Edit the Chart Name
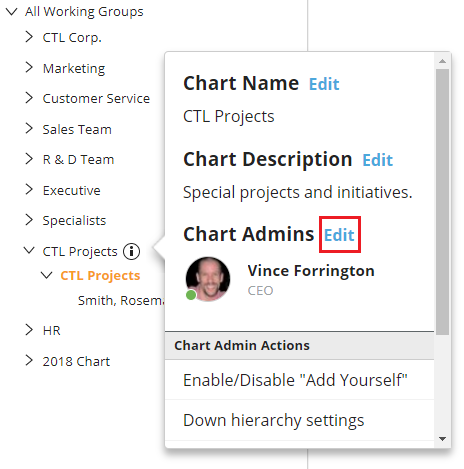Image resolution: width=464 pixels, height=469 pixels. pos(324,84)
